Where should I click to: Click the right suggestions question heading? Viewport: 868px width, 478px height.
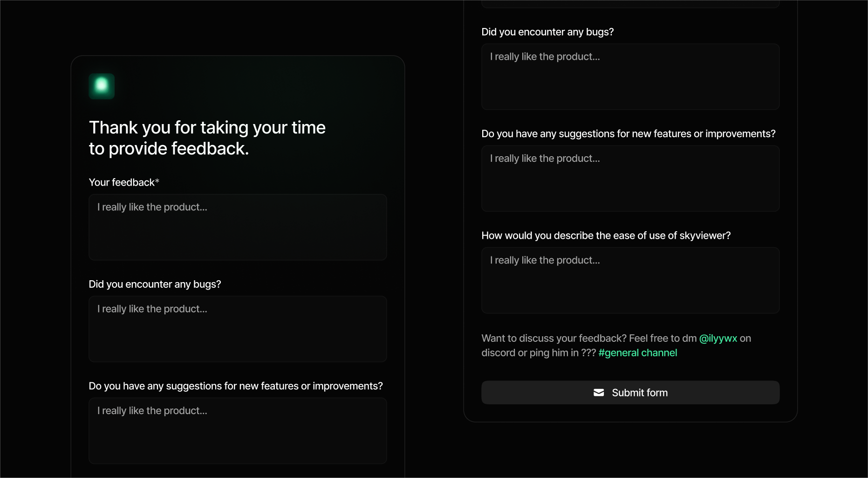pos(628,133)
